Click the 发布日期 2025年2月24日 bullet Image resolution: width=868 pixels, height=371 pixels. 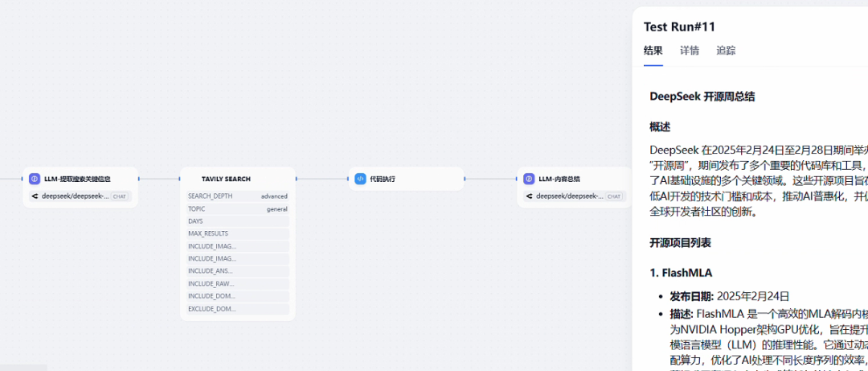tap(729, 296)
